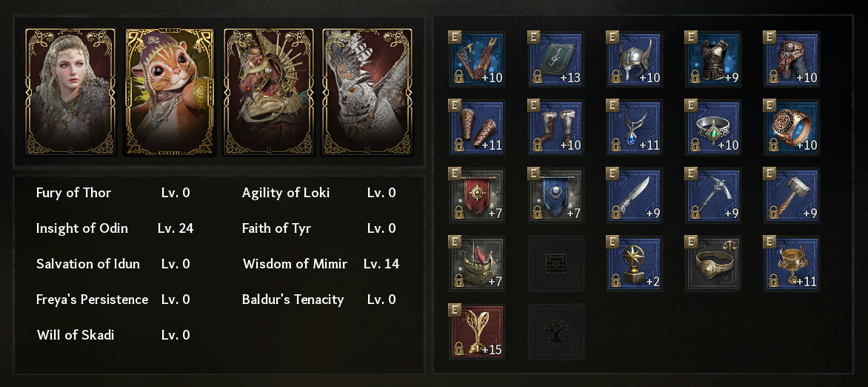Click the spellbook item with +13
The width and height of the screenshot is (868, 387).
556,58
